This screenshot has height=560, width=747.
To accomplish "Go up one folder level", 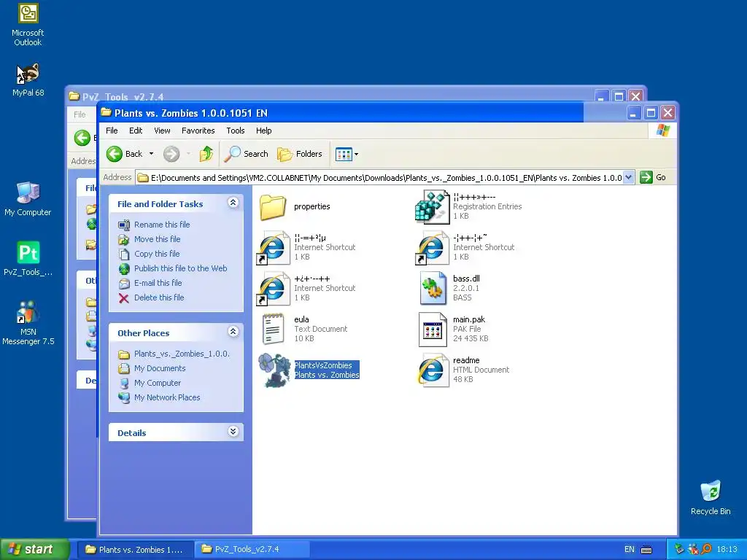I will 206,154.
